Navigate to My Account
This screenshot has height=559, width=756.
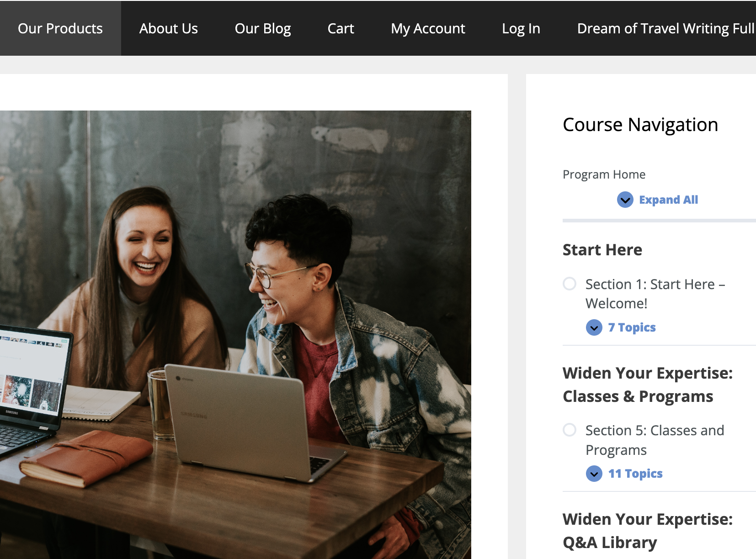(x=428, y=28)
